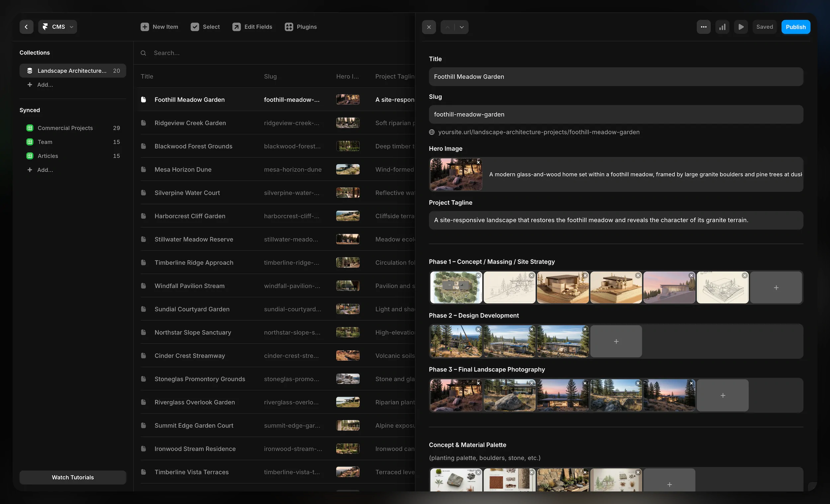Click the back arrow beside CMS
The image size is (830, 504).
click(x=26, y=27)
